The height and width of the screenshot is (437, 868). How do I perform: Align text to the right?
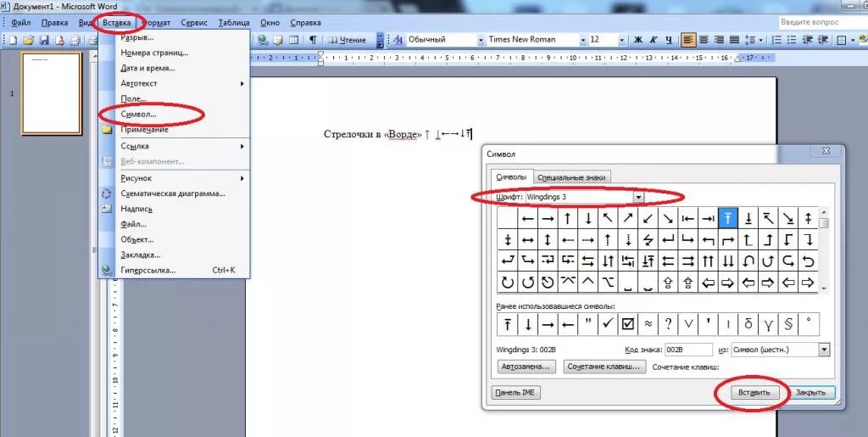point(719,40)
